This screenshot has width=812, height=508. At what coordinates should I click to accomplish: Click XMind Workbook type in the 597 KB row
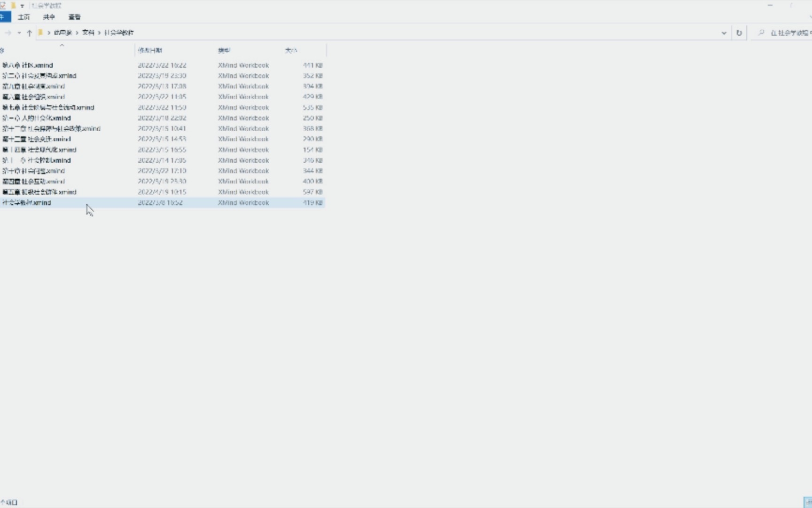[x=243, y=192]
